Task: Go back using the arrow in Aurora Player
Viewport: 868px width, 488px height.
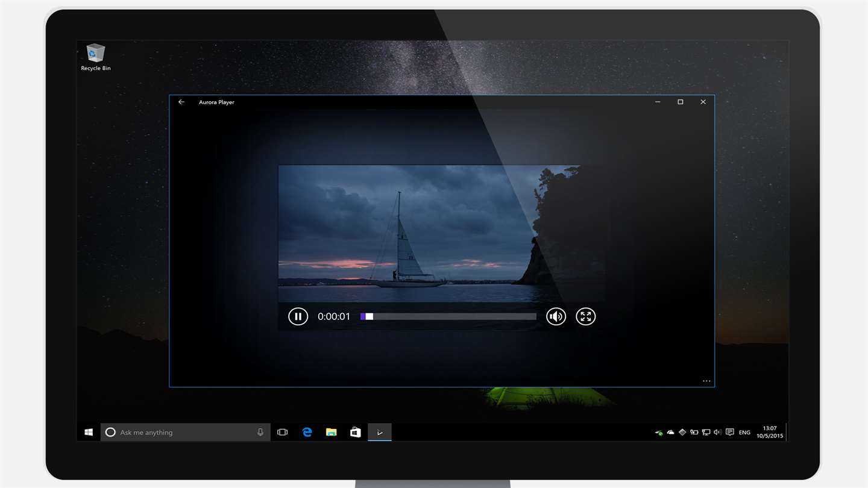Action: coord(181,102)
